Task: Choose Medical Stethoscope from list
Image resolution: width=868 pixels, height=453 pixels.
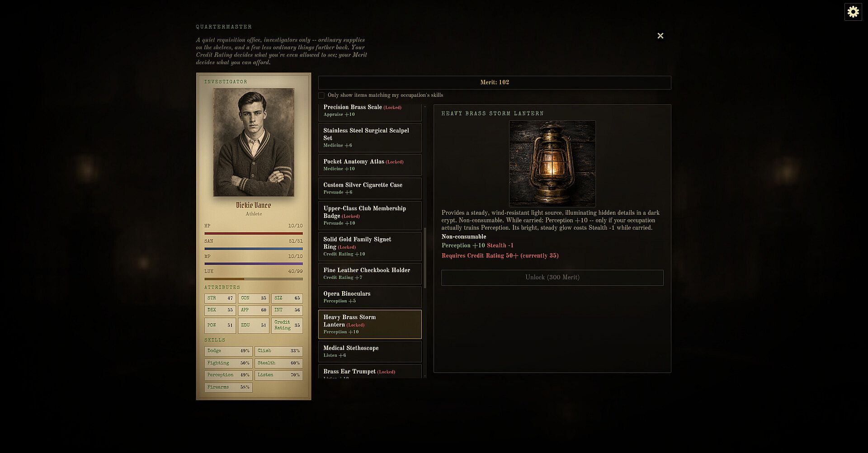Action: (x=370, y=351)
